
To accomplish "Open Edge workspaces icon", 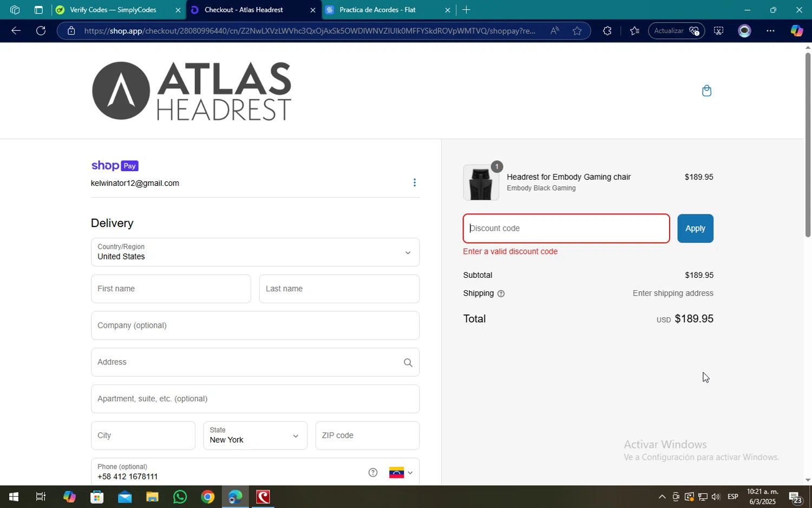I will coord(15,10).
